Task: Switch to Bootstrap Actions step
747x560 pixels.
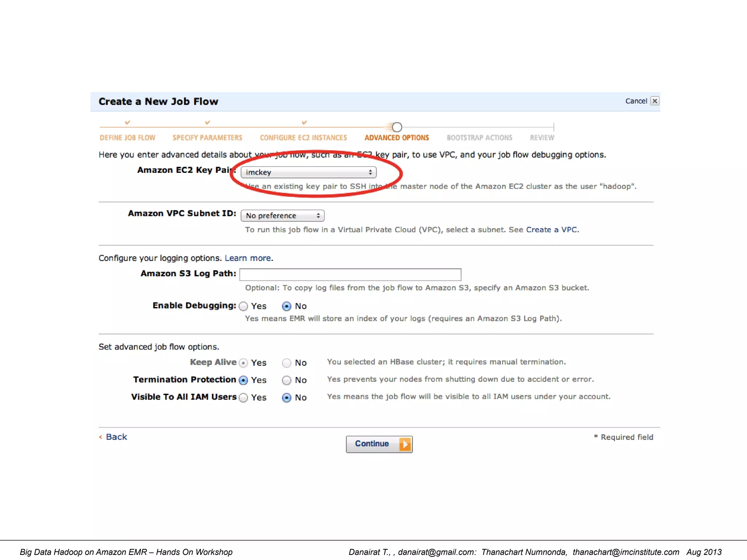Action: point(479,138)
